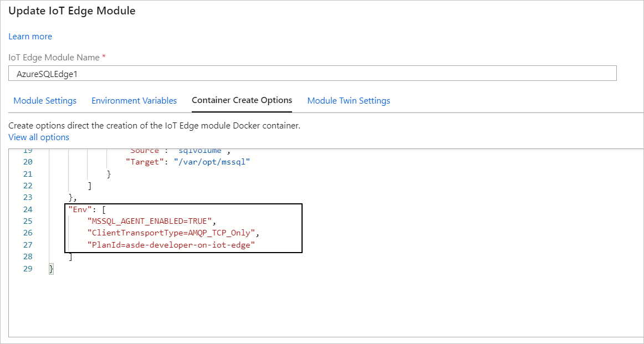This screenshot has width=644, height=344.
Task: Switch to the Module Twin Settings tab
Action: 348,100
